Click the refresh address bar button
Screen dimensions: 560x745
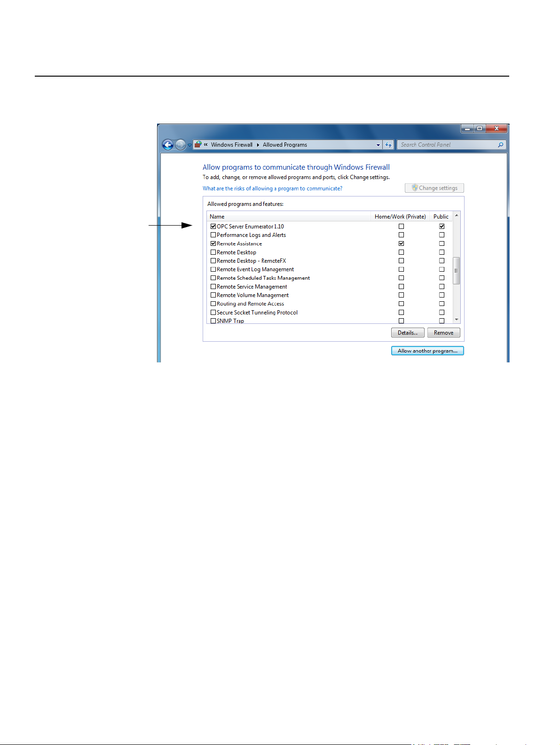388,145
